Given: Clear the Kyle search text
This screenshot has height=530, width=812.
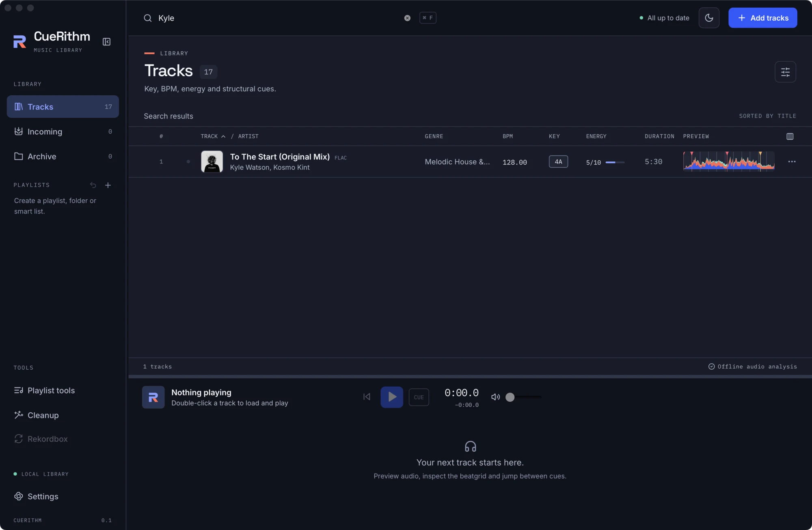Looking at the screenshot, I should coord(407,18).
